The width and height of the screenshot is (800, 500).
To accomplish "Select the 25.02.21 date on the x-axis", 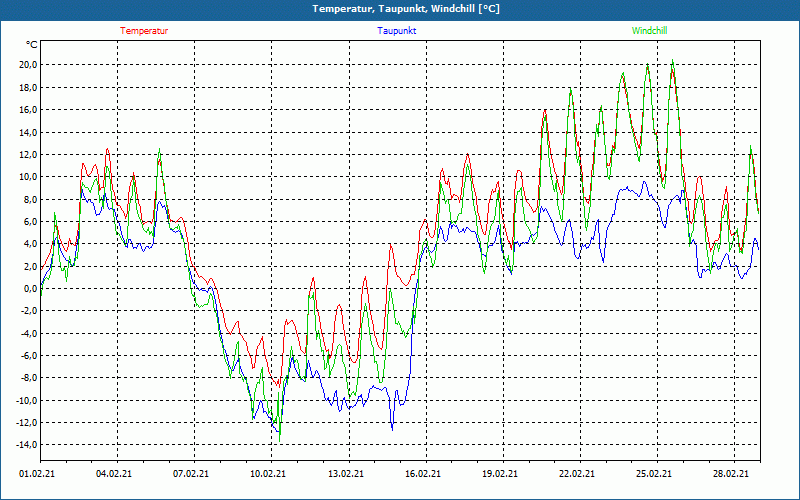I will click(x=654, y=475).
